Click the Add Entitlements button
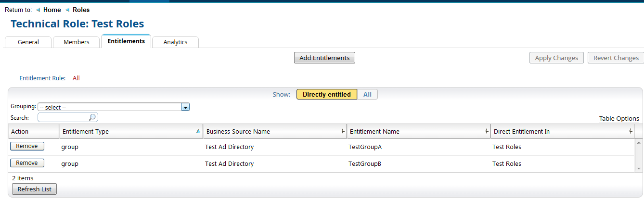Image resolution: width=644 pixels, height=200 pixels. point(324,58)
